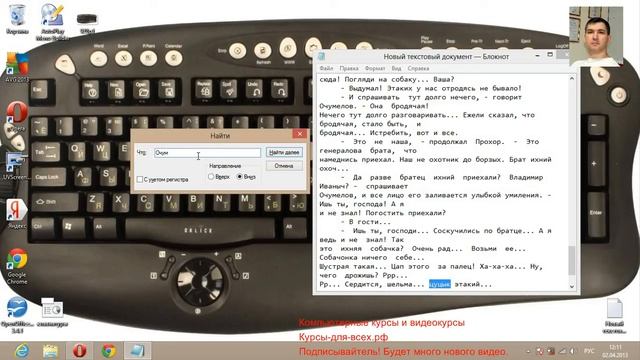The image size is (640, 360).
Task: Open the Правка menu in Notepad
Action: click(349, 68)
